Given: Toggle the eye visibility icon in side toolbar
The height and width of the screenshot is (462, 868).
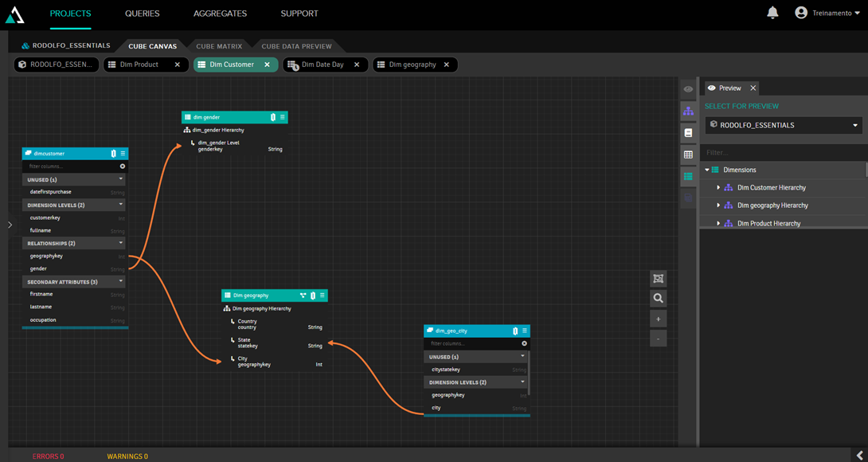Looking at the screenshot, I should coord(688,89).
